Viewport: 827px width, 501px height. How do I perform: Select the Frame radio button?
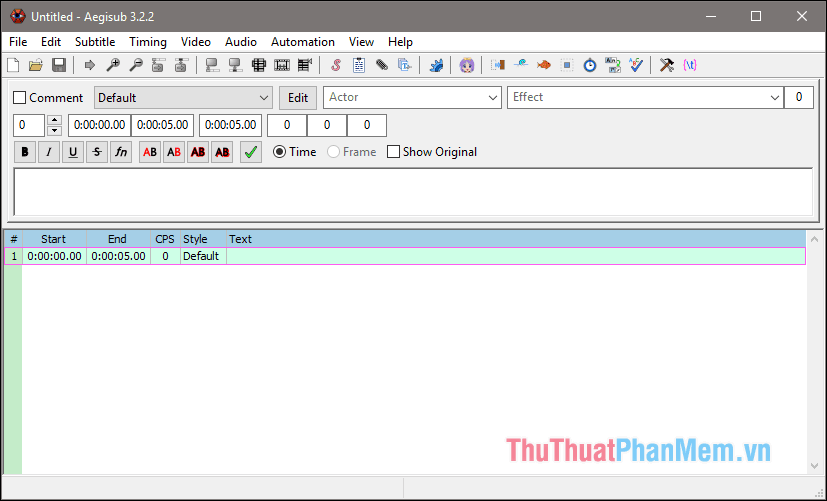pos(333,152)
